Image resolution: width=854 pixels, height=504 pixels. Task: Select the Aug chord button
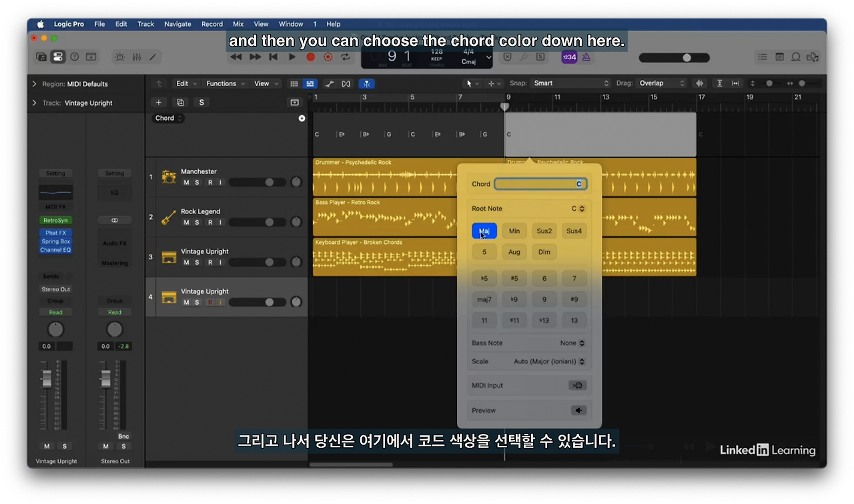point(514,252)
